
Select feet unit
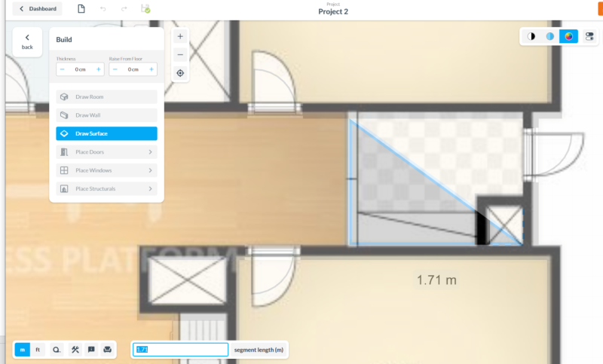38,350
